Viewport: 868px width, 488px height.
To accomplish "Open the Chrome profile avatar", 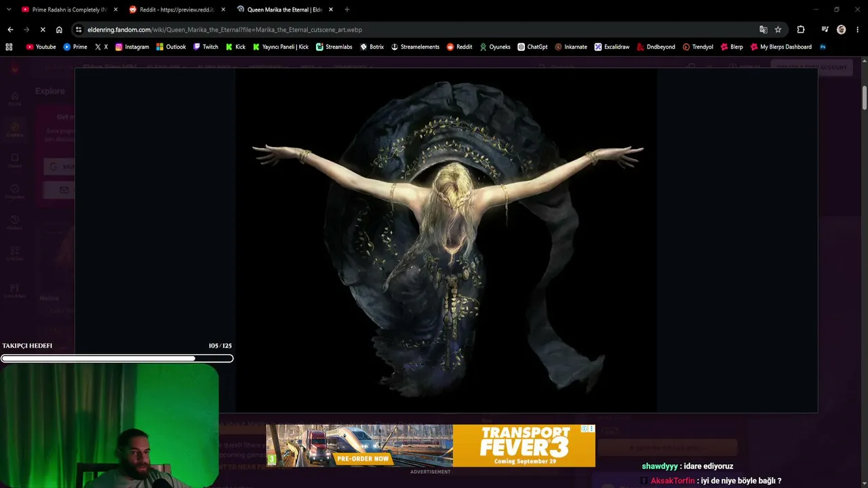I will point(842,30).
